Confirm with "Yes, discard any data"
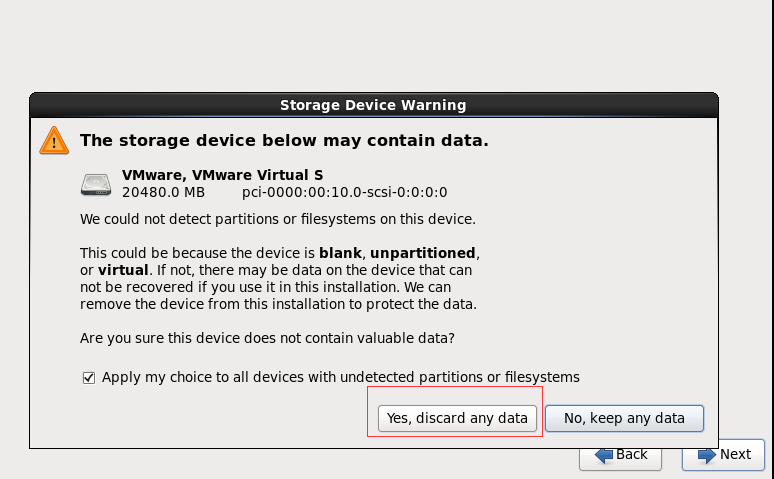 click(x=457, y=418)
